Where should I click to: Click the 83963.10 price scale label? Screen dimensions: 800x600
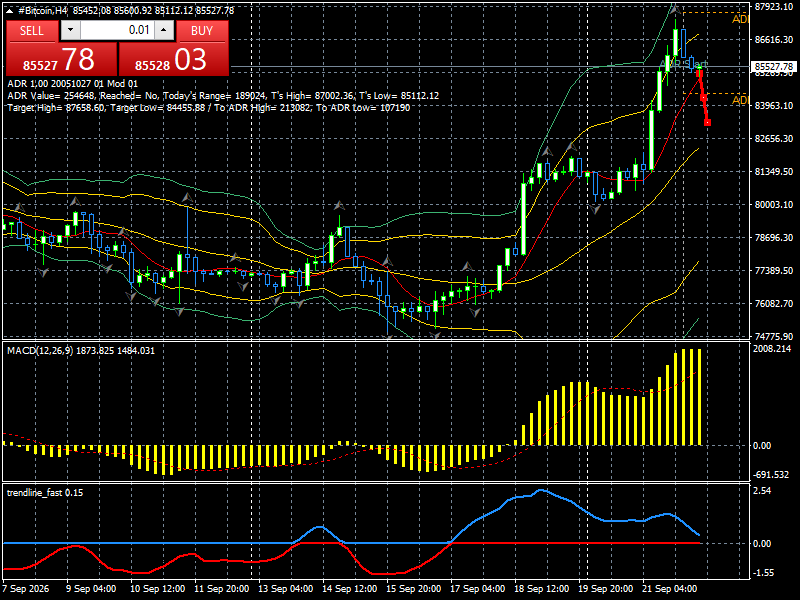pyautogui.click(x=773, y=106)
